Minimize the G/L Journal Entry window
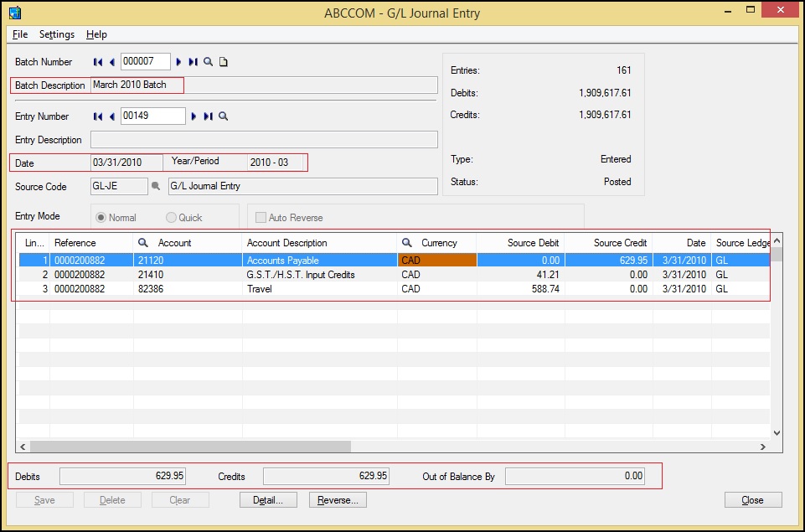The height and width of the screenshot is (532, 805). tap(727, 11)
